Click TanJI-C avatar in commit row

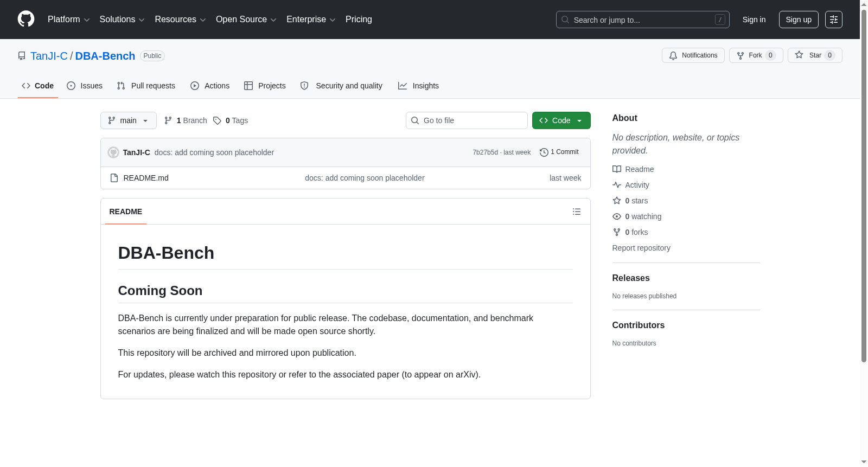(x=113, y=152)
